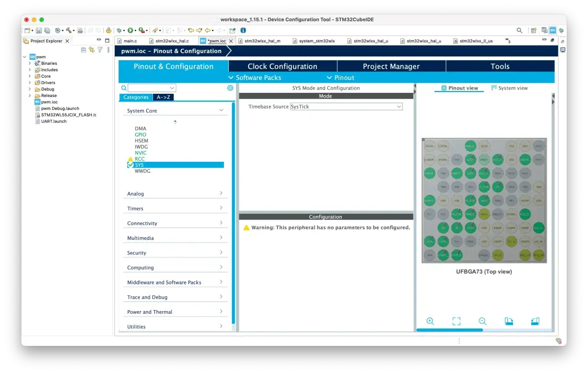This screenshot has height=374, width=588.
Task: Open the Timebase Source dropdown
Action: click(x=346, y=106)
